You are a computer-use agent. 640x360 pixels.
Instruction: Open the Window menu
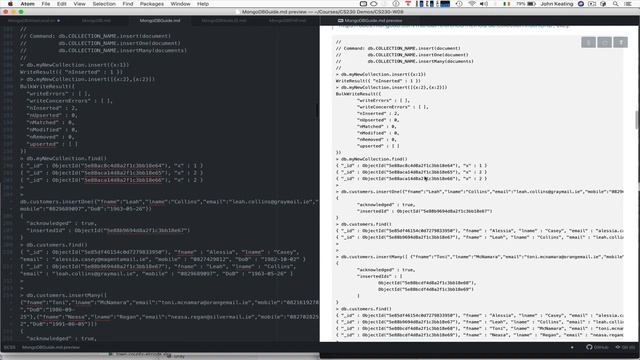click(x=180, y=4)
